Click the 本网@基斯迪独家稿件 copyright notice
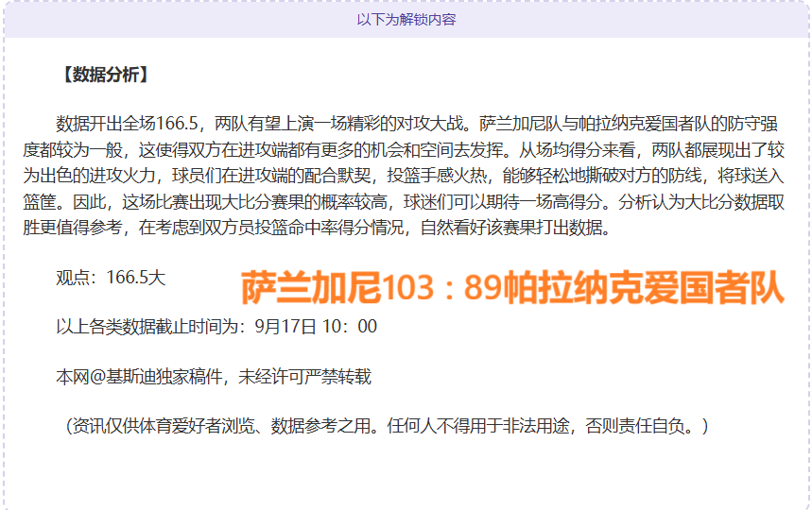 coord(214,377)
